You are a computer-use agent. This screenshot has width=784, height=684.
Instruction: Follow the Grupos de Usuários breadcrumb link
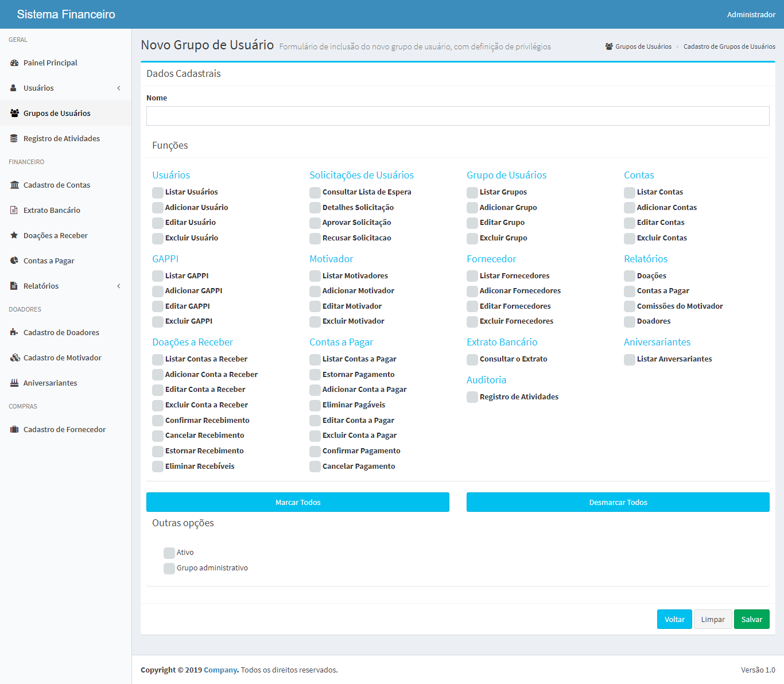coord(643,47)
